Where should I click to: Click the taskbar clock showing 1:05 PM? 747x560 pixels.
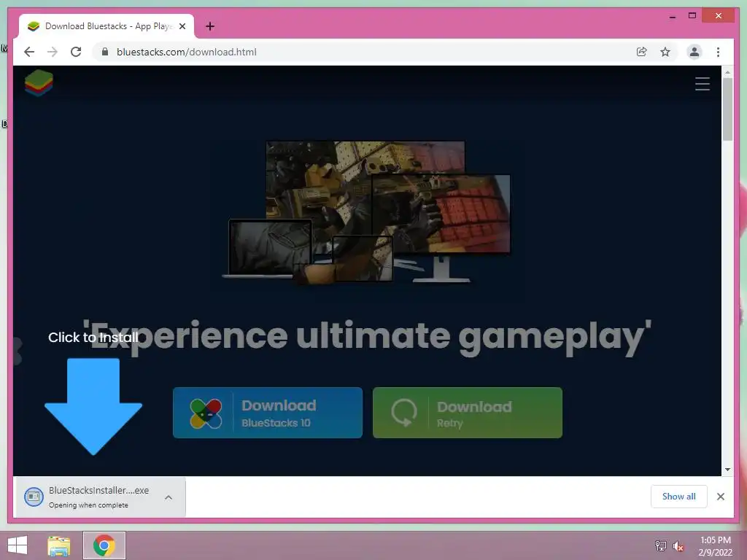coord(715,546)
